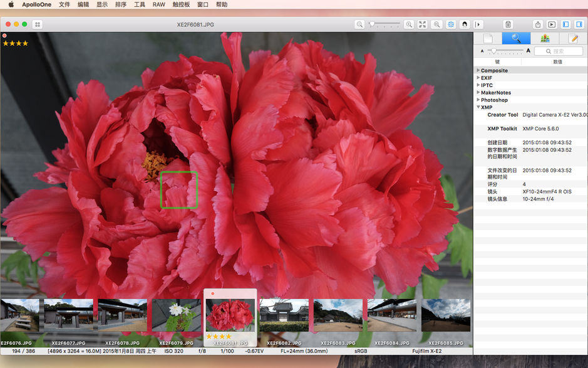Screen dimensions: 588x368
Task: Open the share menu icon
Action: pyautogui.click(x=538, y=24)
